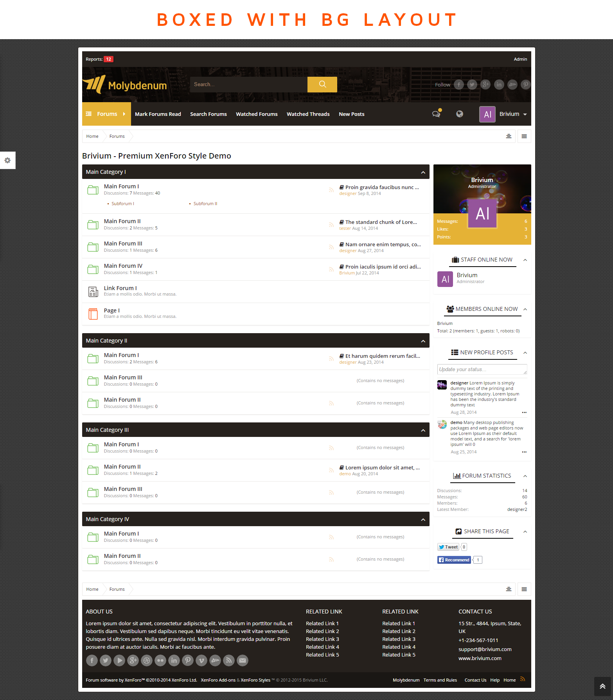Collapse the Forum Statistics block
The width and height of the screenshot is (613, 700).
point(525,476)
